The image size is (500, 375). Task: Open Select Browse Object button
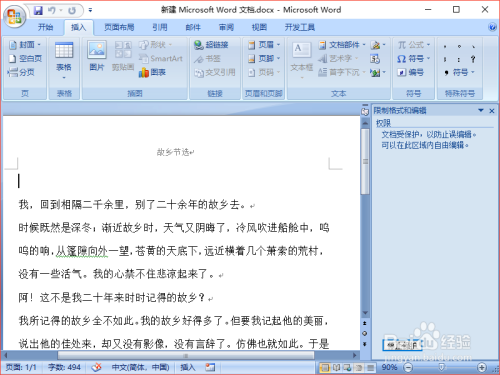[365, 333]
